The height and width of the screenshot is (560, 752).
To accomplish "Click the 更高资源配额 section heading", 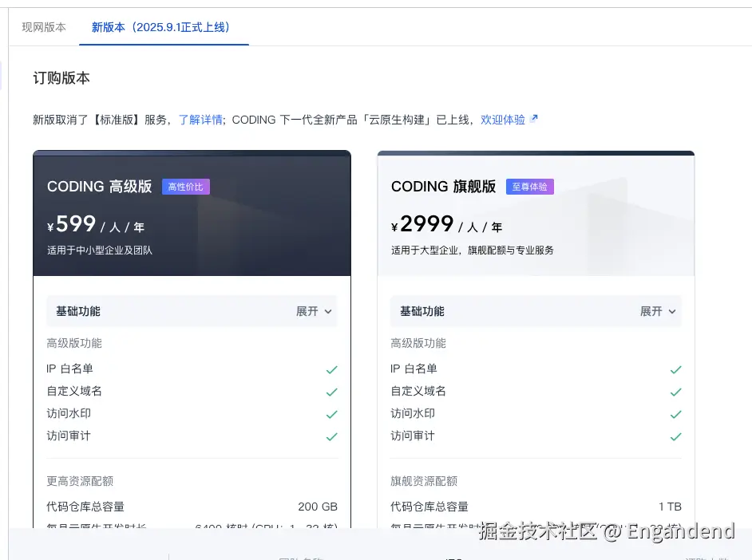I will [x=80, y=481].
